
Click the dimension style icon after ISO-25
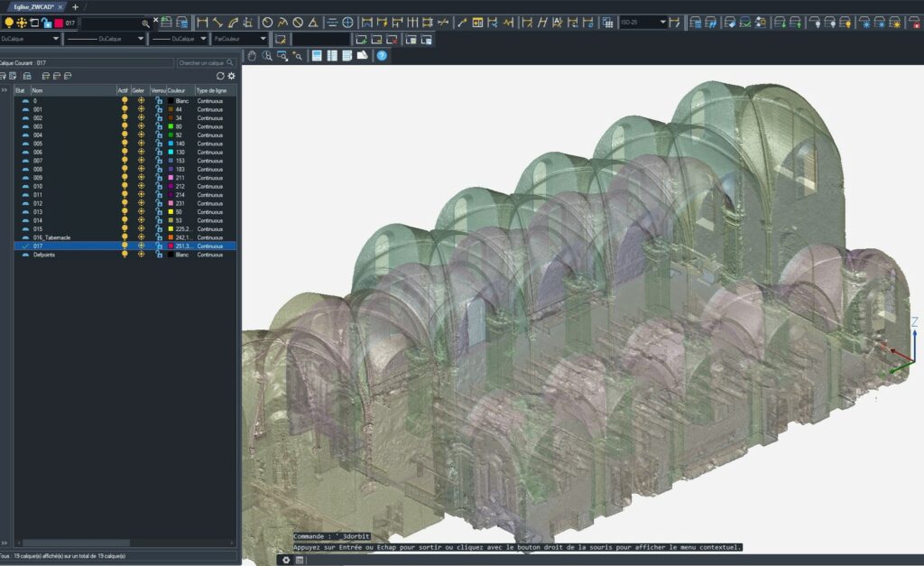(675, 23)
